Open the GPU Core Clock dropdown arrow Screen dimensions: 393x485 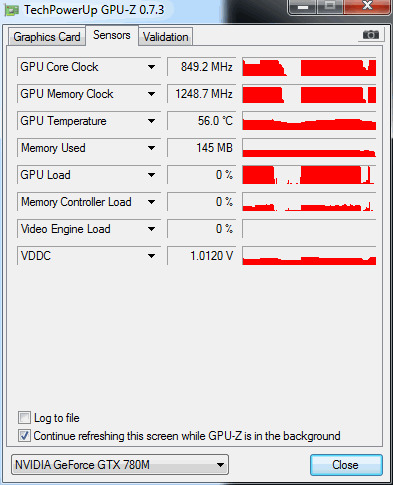click(x=151, y=67)
